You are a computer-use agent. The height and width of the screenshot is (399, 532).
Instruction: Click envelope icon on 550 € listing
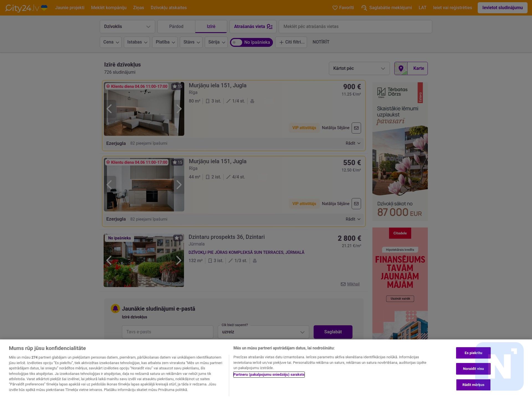click(356, 204)
